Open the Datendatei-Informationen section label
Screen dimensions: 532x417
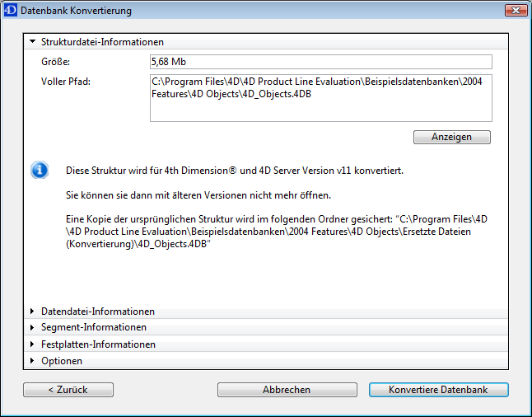97,312
